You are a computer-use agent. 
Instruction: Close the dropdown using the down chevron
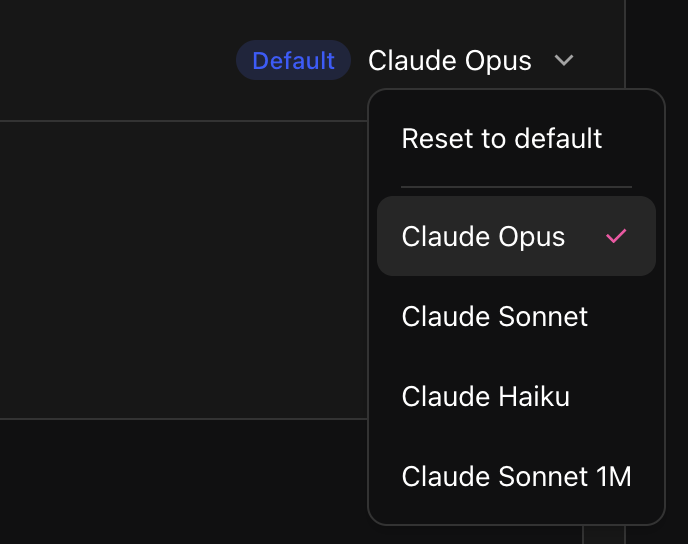click(564, 61)
